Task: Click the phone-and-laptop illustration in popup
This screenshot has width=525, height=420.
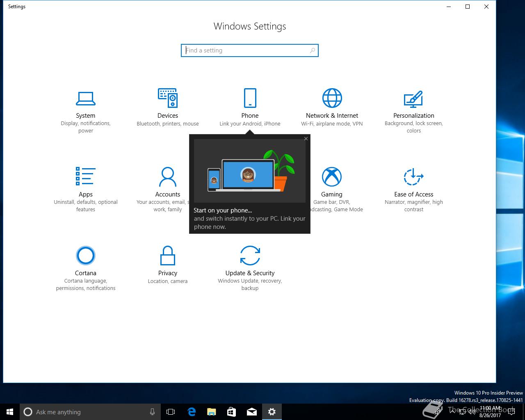Action: [x=250, y=171]
